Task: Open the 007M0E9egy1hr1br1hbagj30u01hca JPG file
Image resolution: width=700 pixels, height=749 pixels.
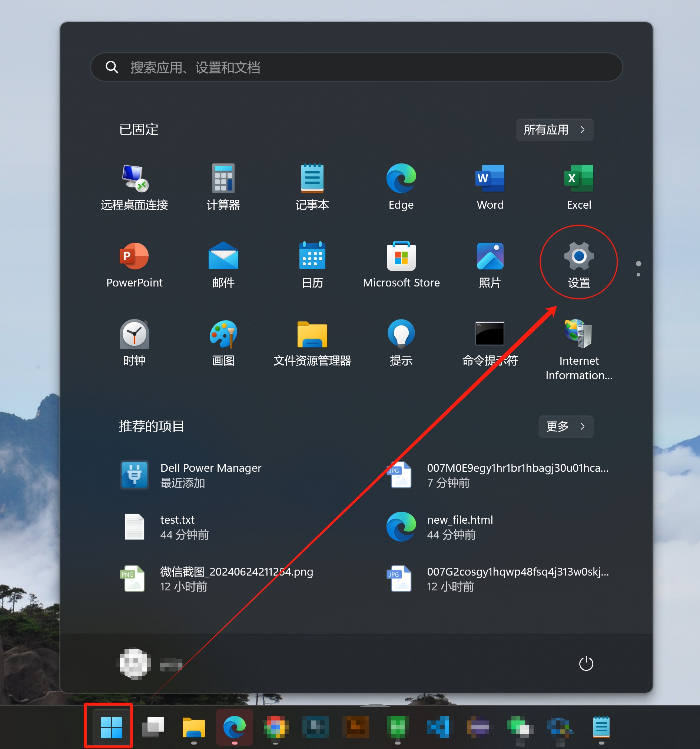Action: coord(497,475)
